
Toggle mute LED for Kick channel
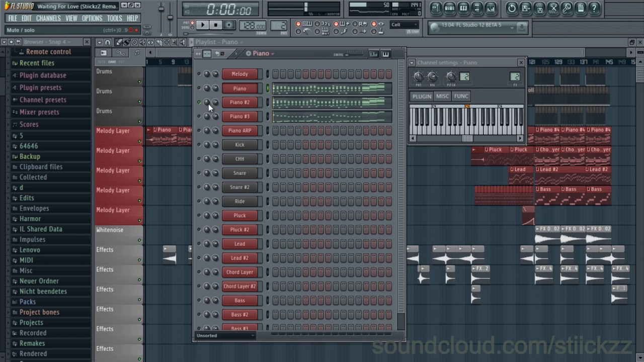point(199,145)
